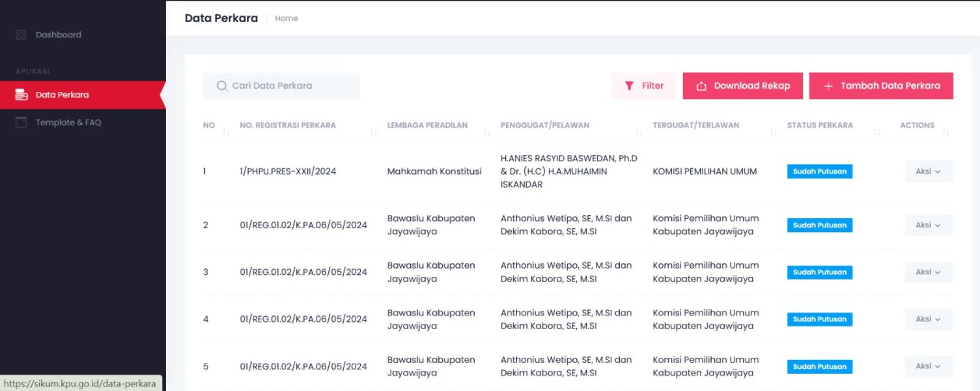This screenshot has width=980, height=391.
Task: Expand Aksi dropdown for row 3
Action: coord(929,272)
